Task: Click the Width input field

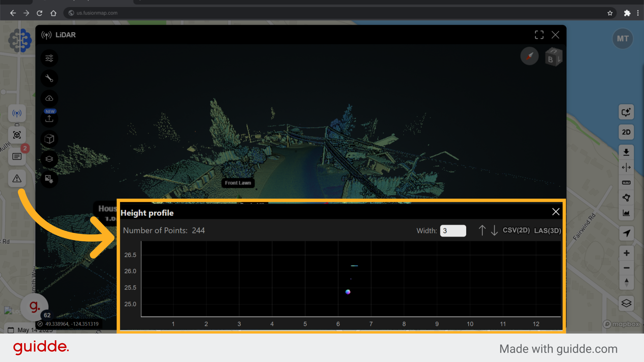Action: [453, 231]
